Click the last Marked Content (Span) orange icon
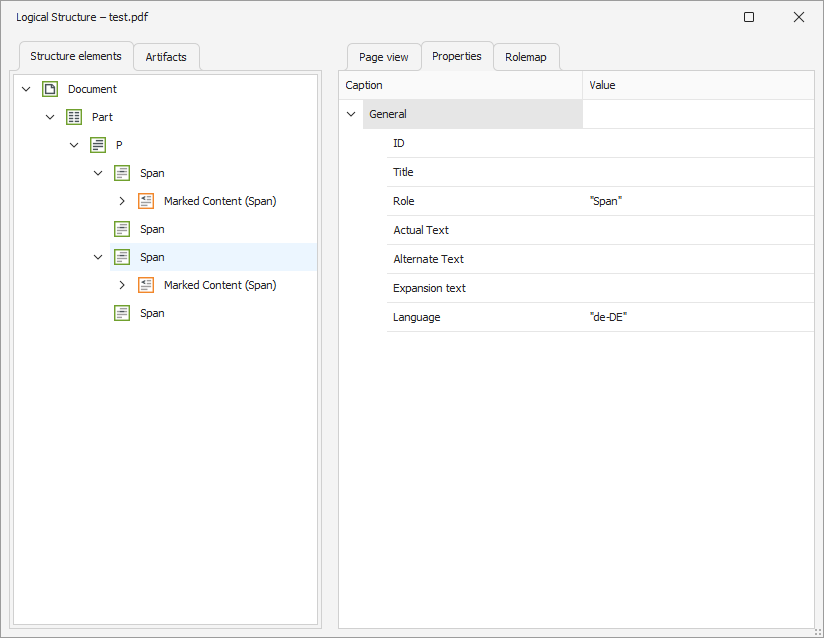This screenshot has width=824, height=638. tap(146, 285)
